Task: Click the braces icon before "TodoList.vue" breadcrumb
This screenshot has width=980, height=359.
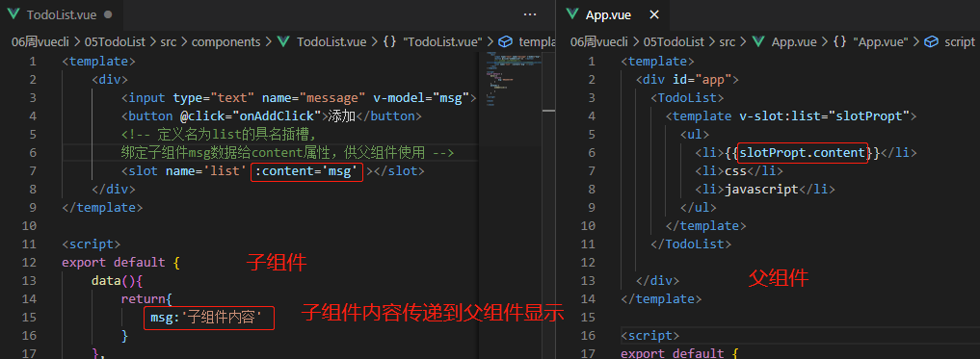Action: click(x=390, y=41)
